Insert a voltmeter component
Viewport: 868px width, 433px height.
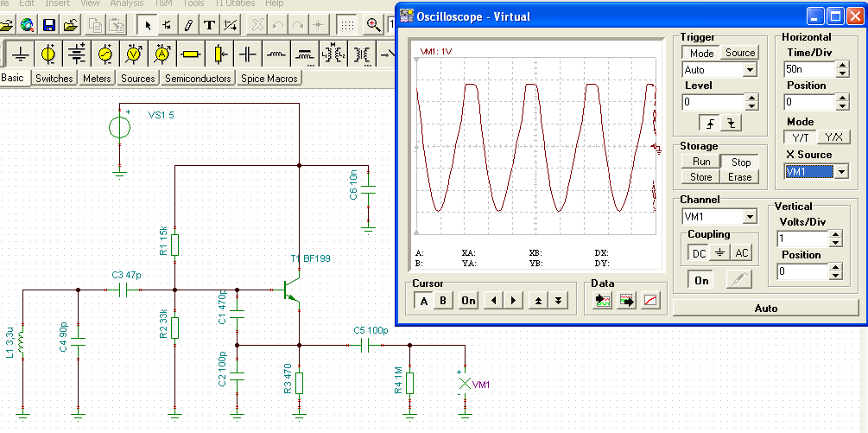(133, 54)
